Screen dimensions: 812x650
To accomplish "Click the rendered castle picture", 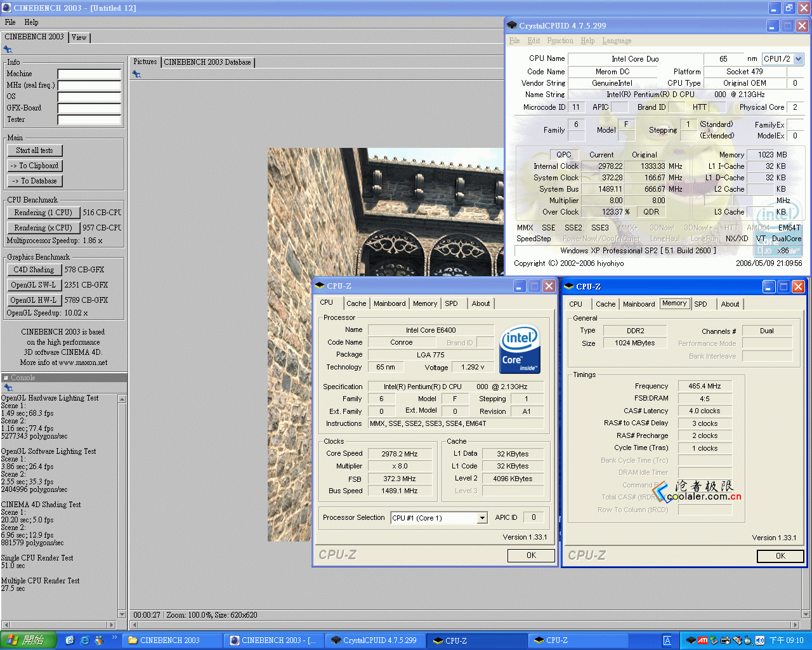I will tap(386, 345).
